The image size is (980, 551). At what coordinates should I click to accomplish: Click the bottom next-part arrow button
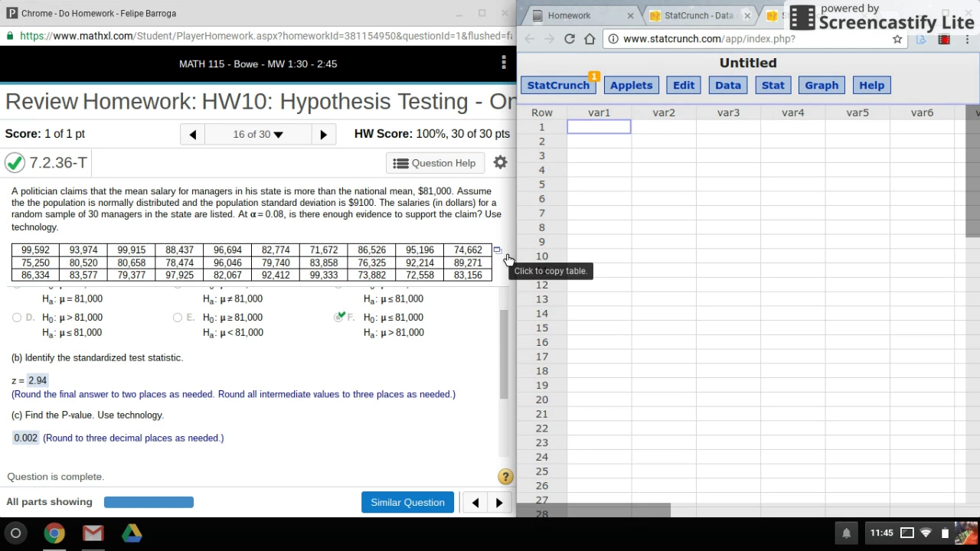(x=499, y=503)
